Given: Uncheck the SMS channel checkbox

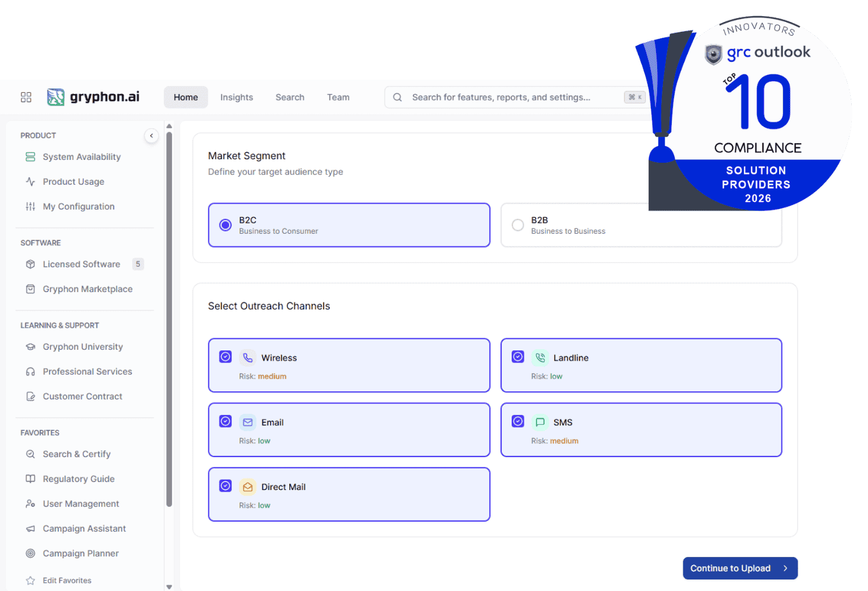Looking at the screenshot, I should point(518,422).
